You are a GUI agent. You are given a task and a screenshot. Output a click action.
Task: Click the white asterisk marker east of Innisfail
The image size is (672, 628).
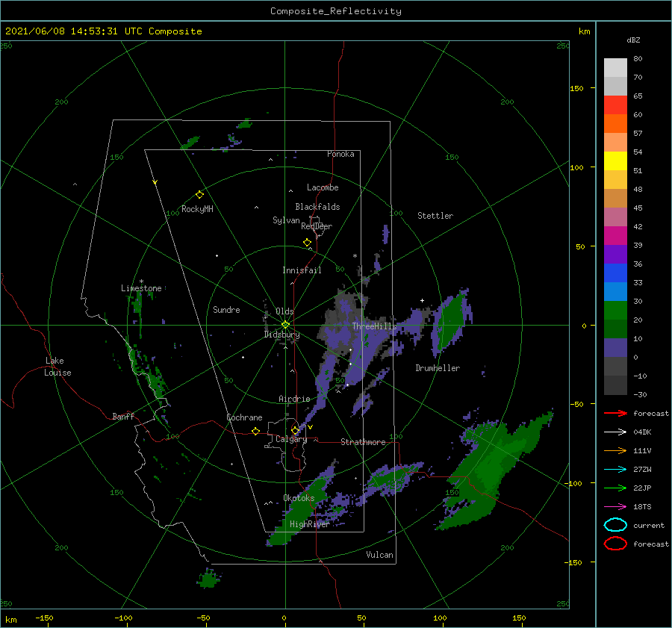pos(355,256)
